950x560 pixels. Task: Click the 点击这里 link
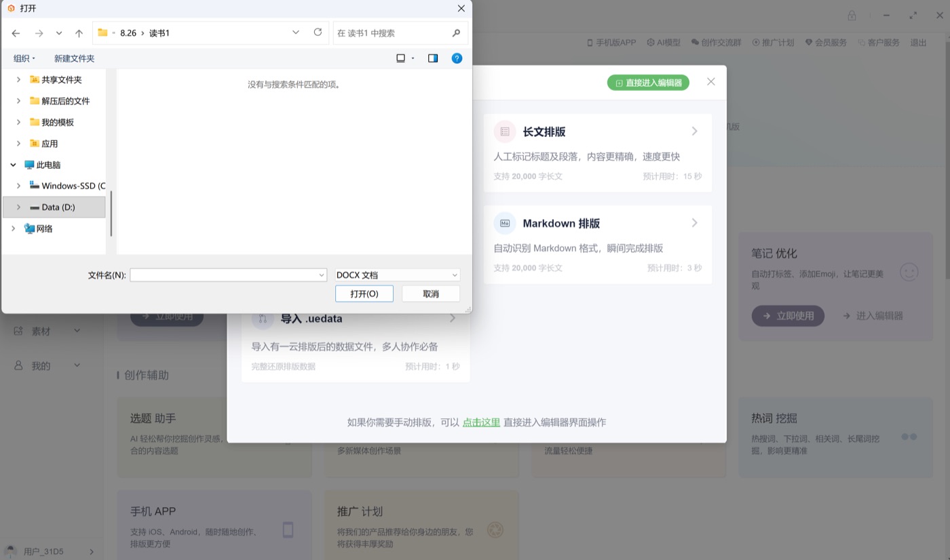[481, 422]
